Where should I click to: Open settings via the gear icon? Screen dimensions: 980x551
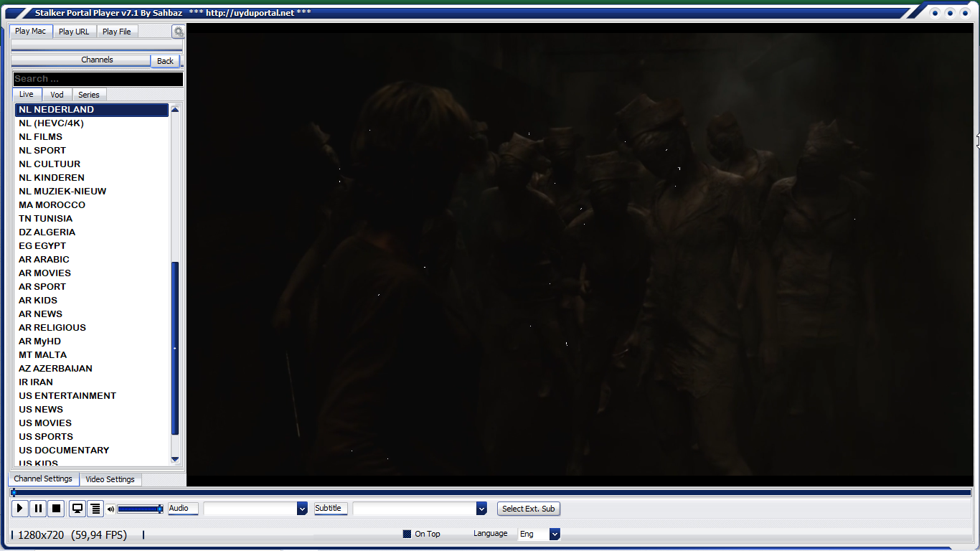(x=179, y=32)
